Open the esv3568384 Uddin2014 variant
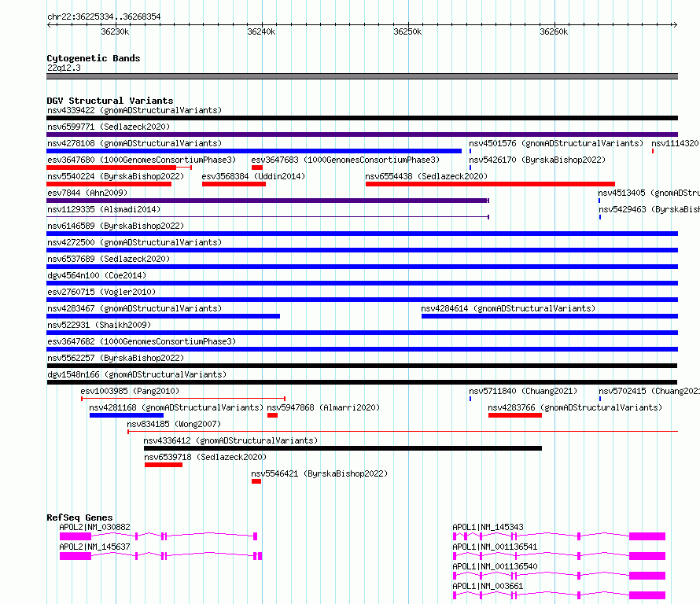This screenshot has width=700, height=604. point(253,176)
